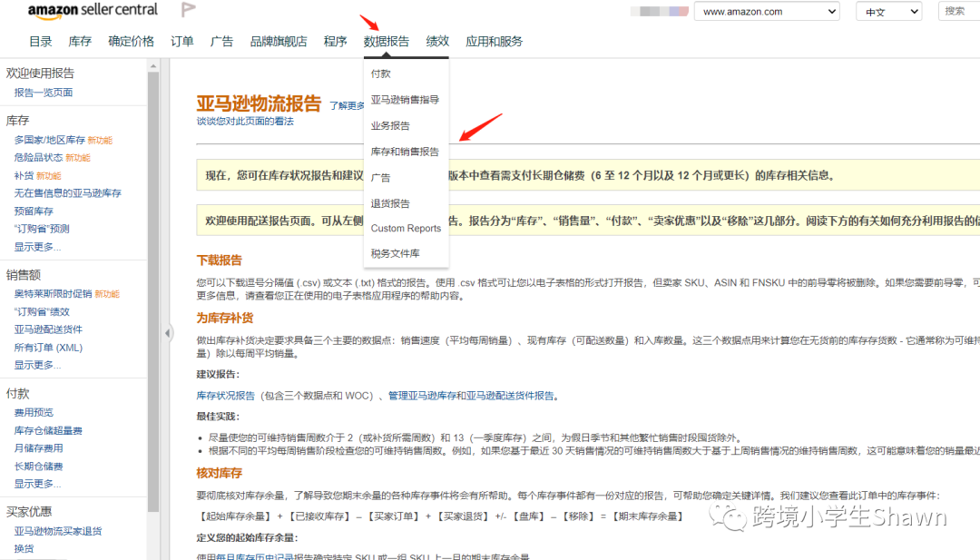Screen dimensions: 980x560
Task: Select 库存和销售报告 in the dropdown
Action: [405, 152]
